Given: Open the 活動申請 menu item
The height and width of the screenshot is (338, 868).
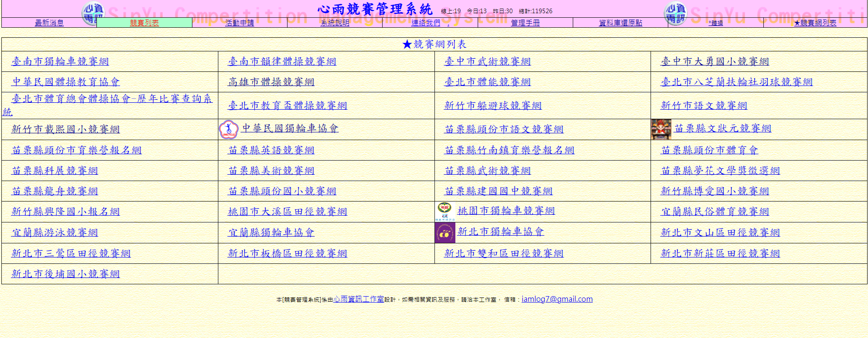Looking at the screenshot, I should pyautogui.click(x=240, y=23).
